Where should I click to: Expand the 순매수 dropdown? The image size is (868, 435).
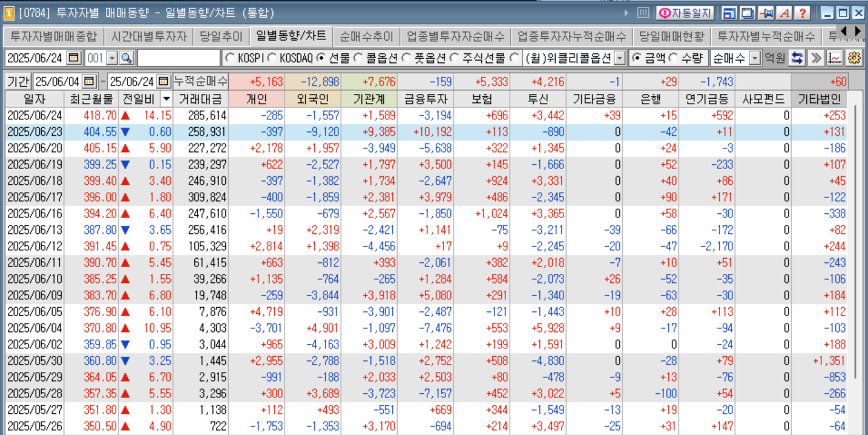[x=754, y=58]
